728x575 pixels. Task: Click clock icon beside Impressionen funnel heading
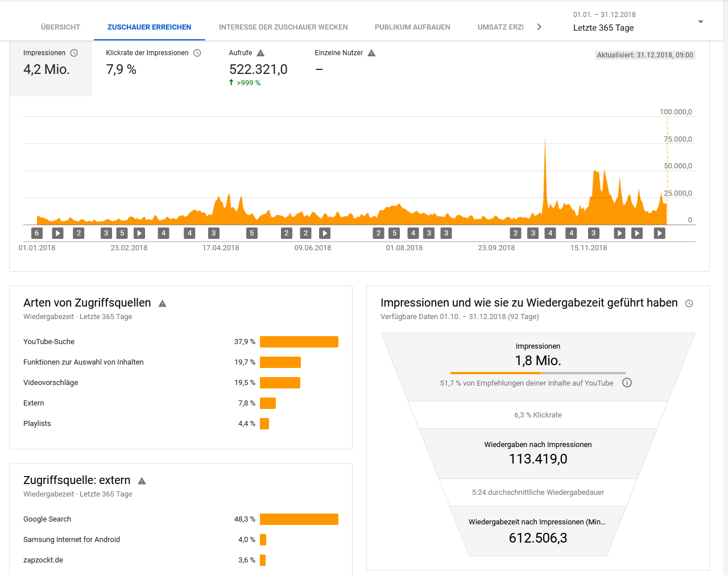689,304
